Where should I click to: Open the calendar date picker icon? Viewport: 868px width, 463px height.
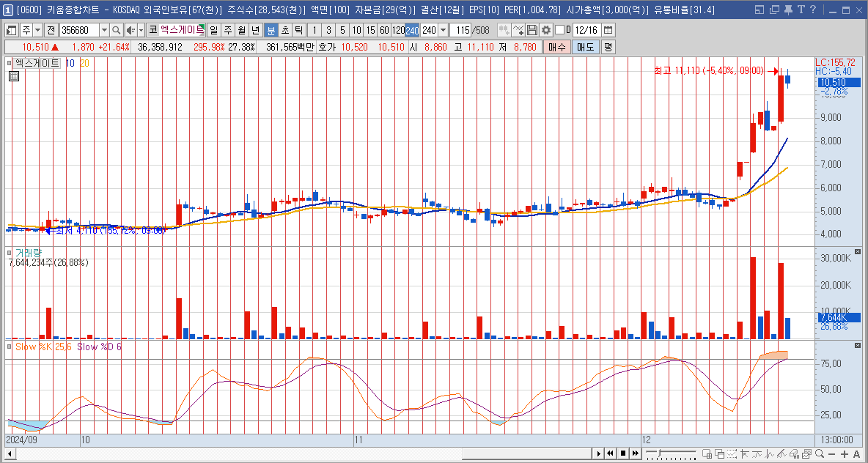[608, 30]
